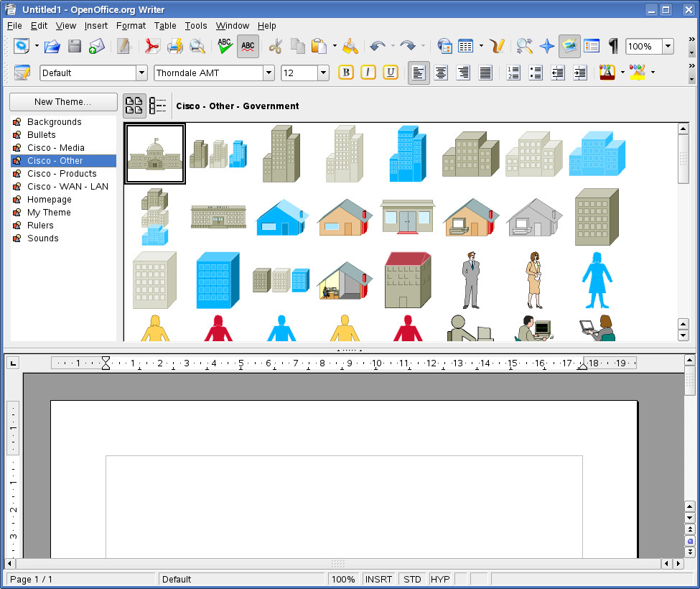This screenshot has width=700, height=589.
Task: Select the Backgrounds gallery theme
Action: coord(63,122)
